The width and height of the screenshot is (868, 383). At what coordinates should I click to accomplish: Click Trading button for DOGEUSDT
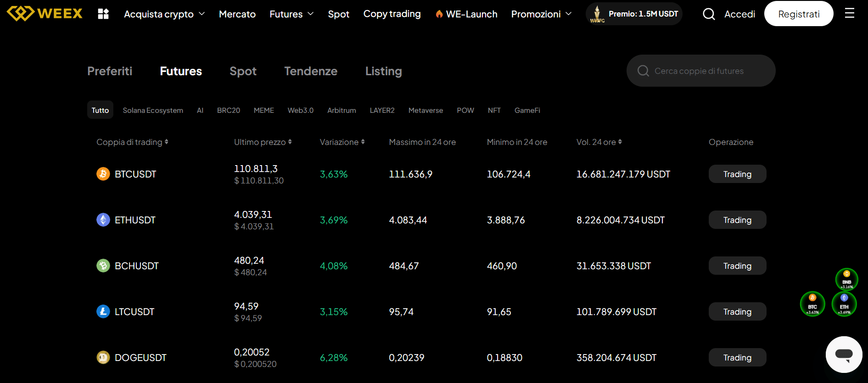pos(737,357)
